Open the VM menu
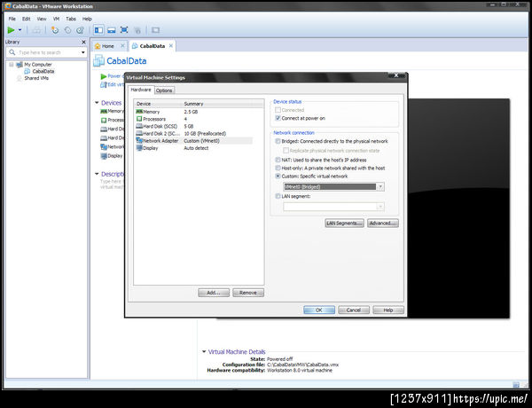The height and width of the screenshot is (408, 532). coord(57,19)
